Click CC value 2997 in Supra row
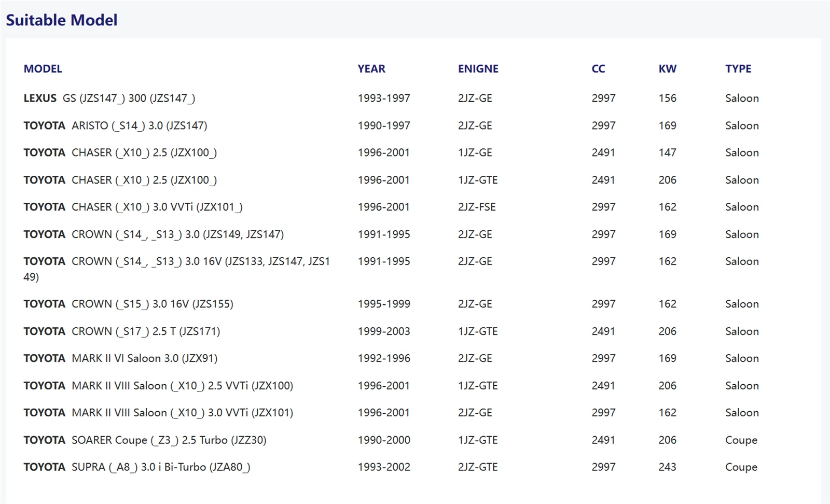 [603, 467]
